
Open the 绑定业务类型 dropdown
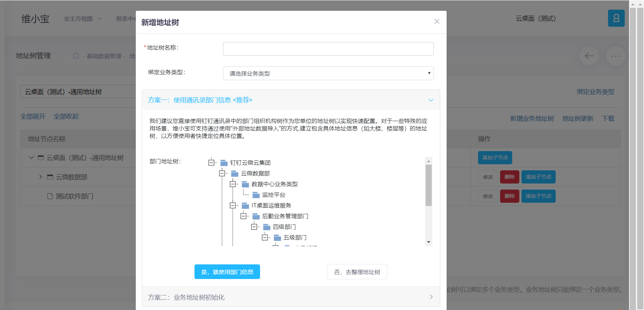[x=328, y=73]
